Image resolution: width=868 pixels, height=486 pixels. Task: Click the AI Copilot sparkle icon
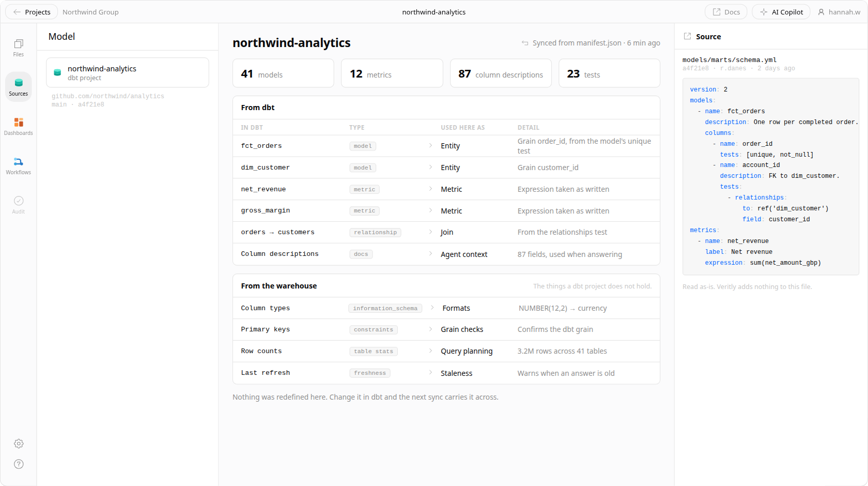click(x=764, y=12)
